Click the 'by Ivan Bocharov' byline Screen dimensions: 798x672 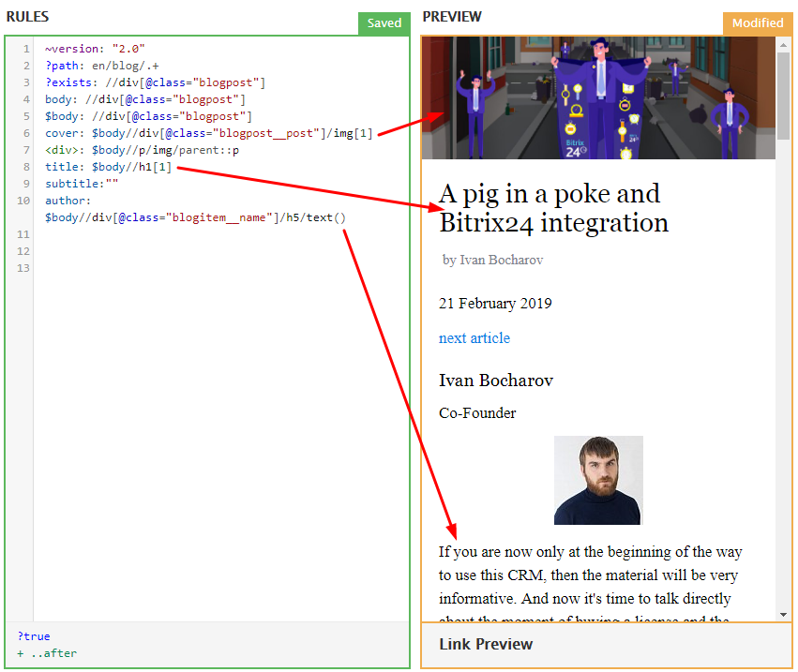(x=492, y=260)
